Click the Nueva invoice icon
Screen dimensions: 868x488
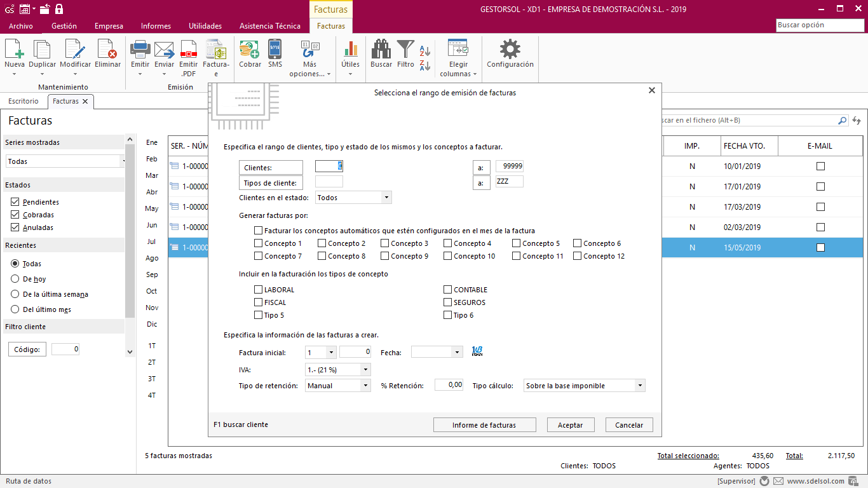click(14, 50)
